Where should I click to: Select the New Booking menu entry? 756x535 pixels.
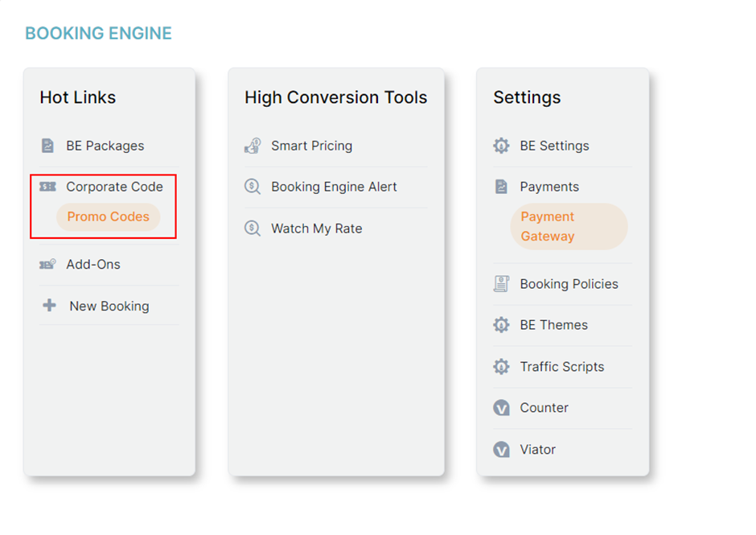[x=109, y=306]
